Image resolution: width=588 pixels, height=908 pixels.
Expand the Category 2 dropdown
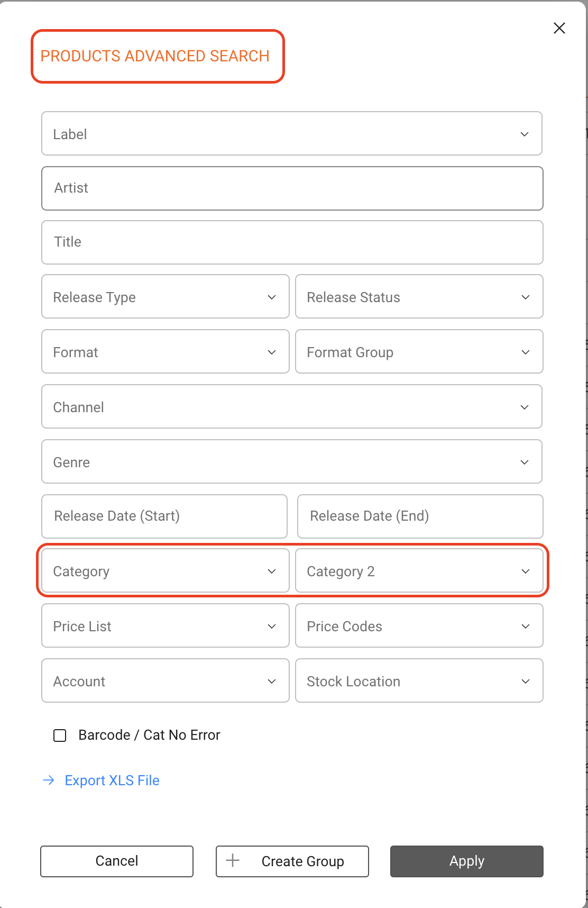419,570
